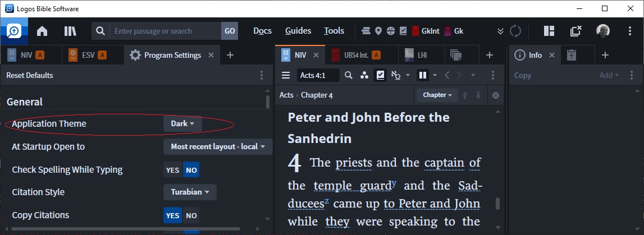Open the Application Theme Dark dropdown
This screenshot has height=235, width=644.
(x=182, y=124)
